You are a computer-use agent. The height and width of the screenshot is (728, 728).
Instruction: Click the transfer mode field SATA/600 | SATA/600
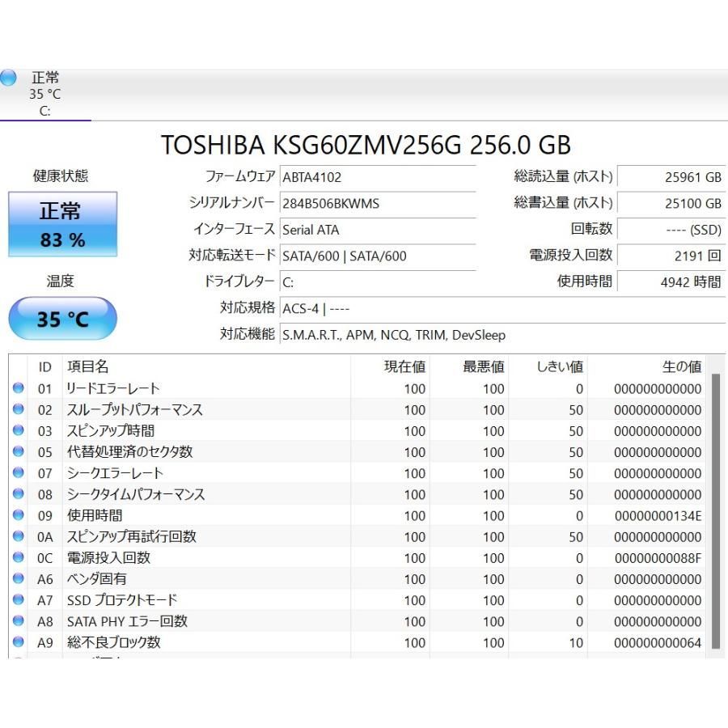(x=378, y=256)
